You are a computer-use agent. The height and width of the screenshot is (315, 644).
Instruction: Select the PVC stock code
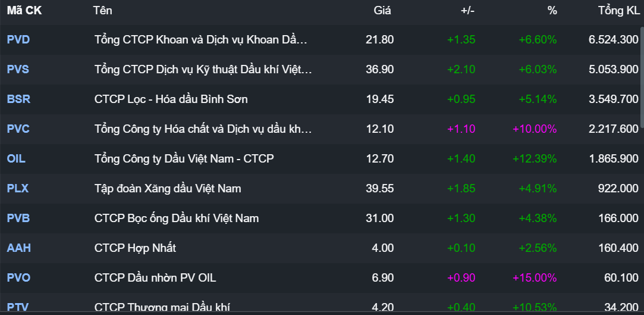click(x=18, y=129)
